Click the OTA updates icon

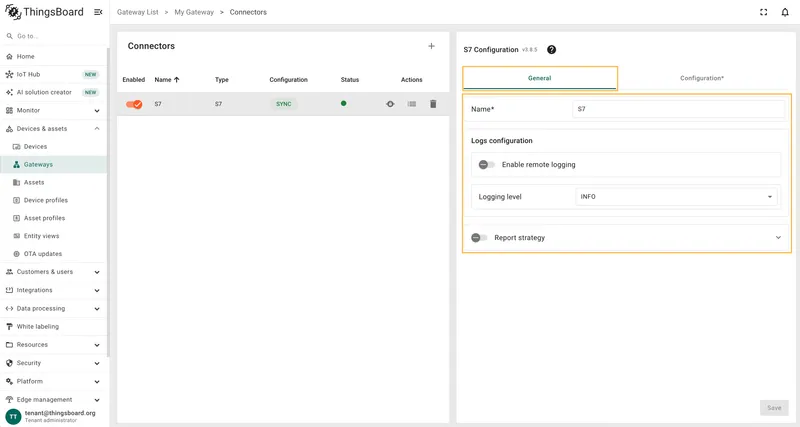point(16,254)
